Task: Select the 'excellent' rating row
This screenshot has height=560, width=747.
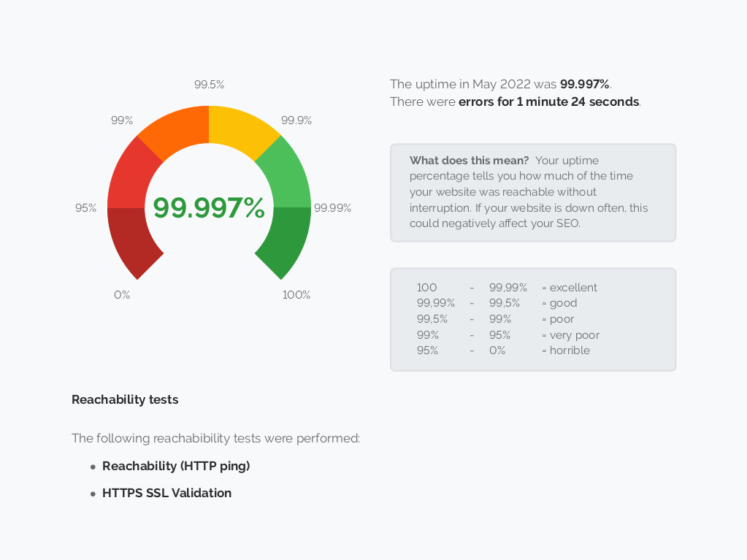Action: 507,288
